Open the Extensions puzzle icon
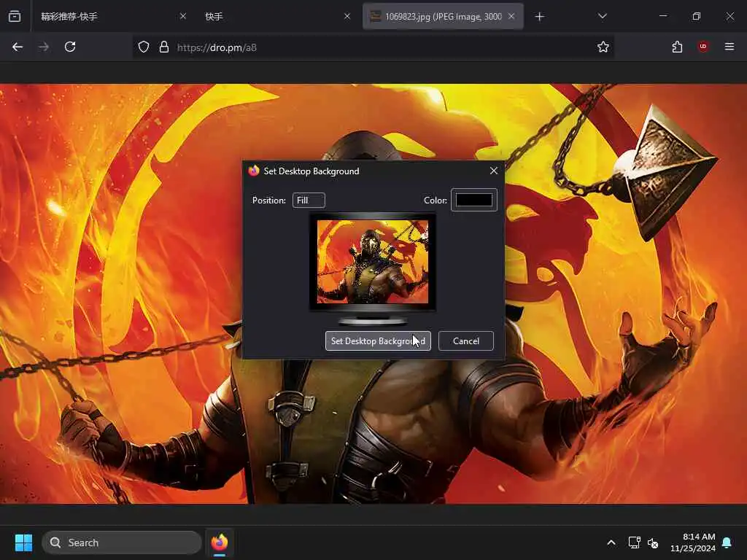The height and width of the screenshot is (560, 747). 677,47
